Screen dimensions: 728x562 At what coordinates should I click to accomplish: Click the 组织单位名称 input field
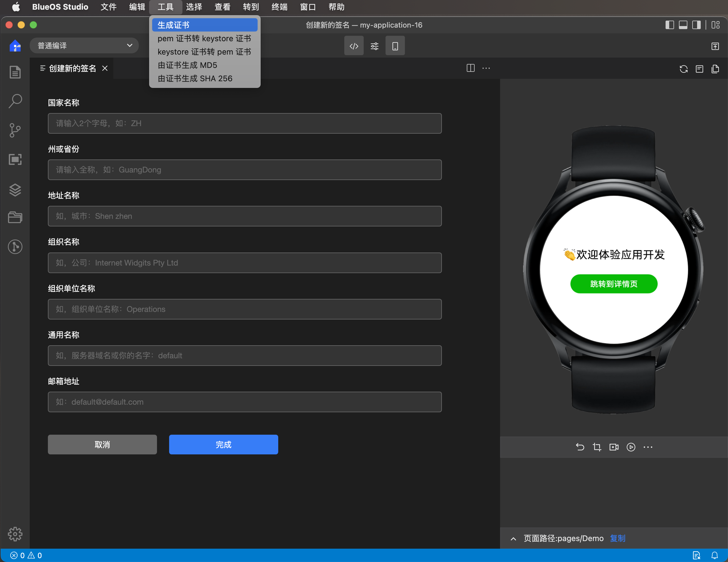pyautogui.click(x=245, y=309)
